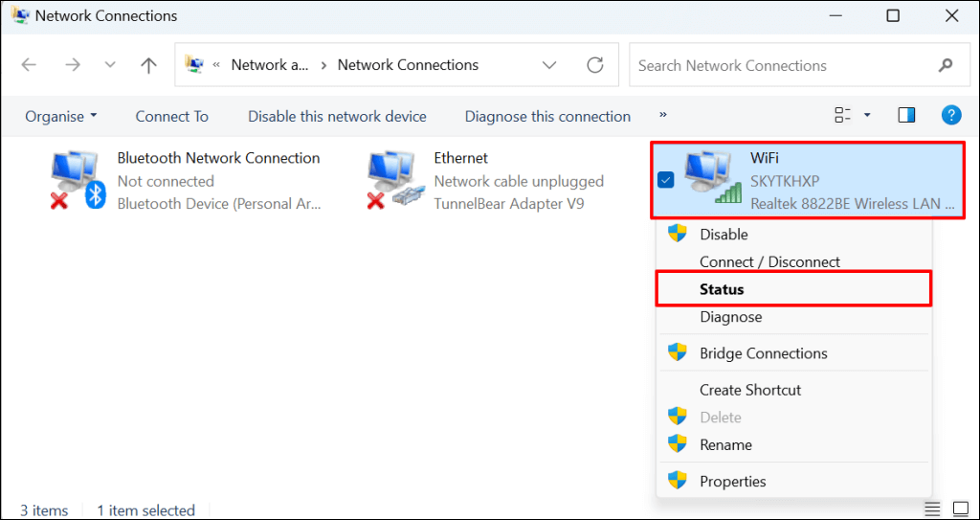Open the change view dropdown arrow
Image resolution: width=980 pixels, height=520 pixels.
[867, 116]
